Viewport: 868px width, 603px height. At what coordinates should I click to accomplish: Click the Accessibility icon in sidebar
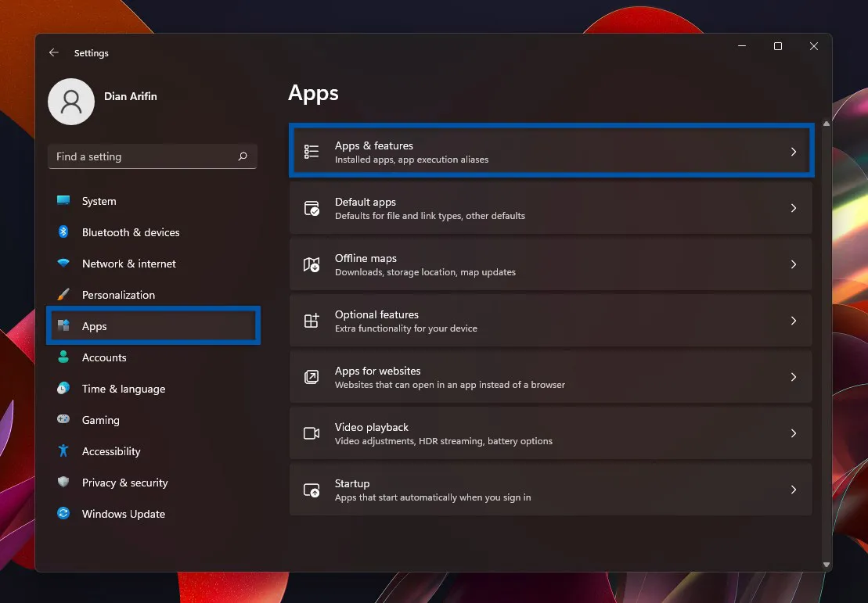coord(63,451)
